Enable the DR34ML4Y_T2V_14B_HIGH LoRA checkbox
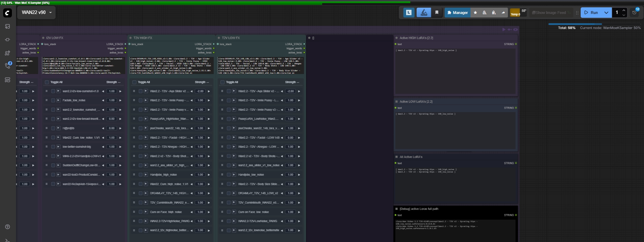This screenshot has height=242, width=644. (140, 193)
